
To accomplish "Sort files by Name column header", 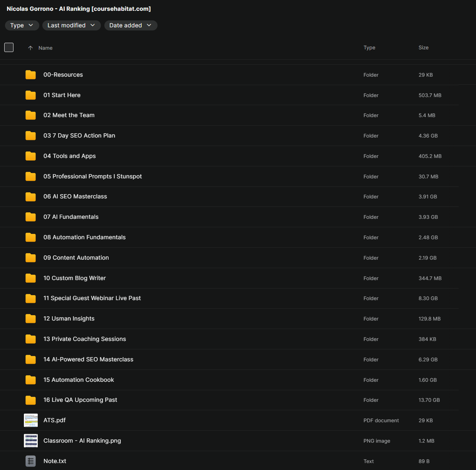I will click(x=45, y=48).
